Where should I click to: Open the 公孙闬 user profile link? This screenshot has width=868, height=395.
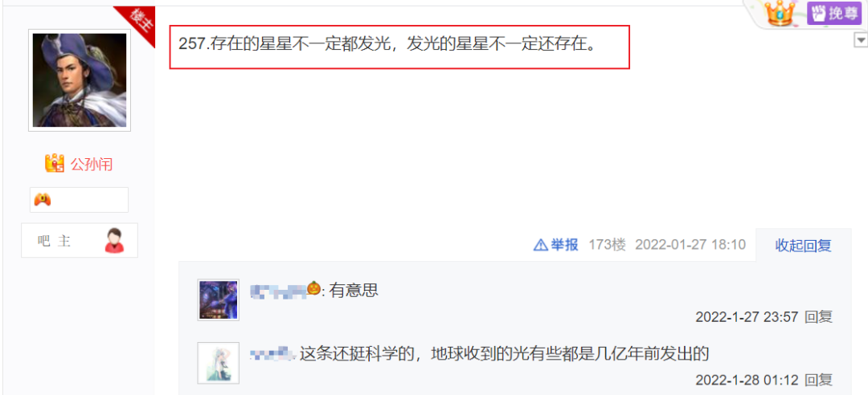92,165
